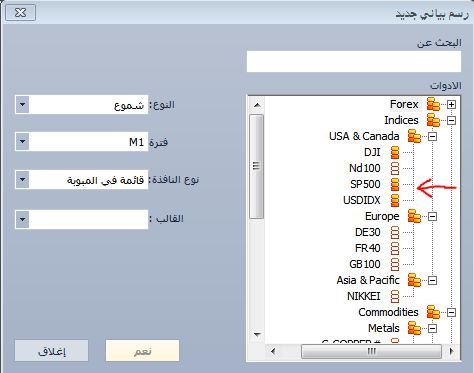
Task: Click the tree's vertical scrollbar down arrow
Action: (x=257, y=334)
